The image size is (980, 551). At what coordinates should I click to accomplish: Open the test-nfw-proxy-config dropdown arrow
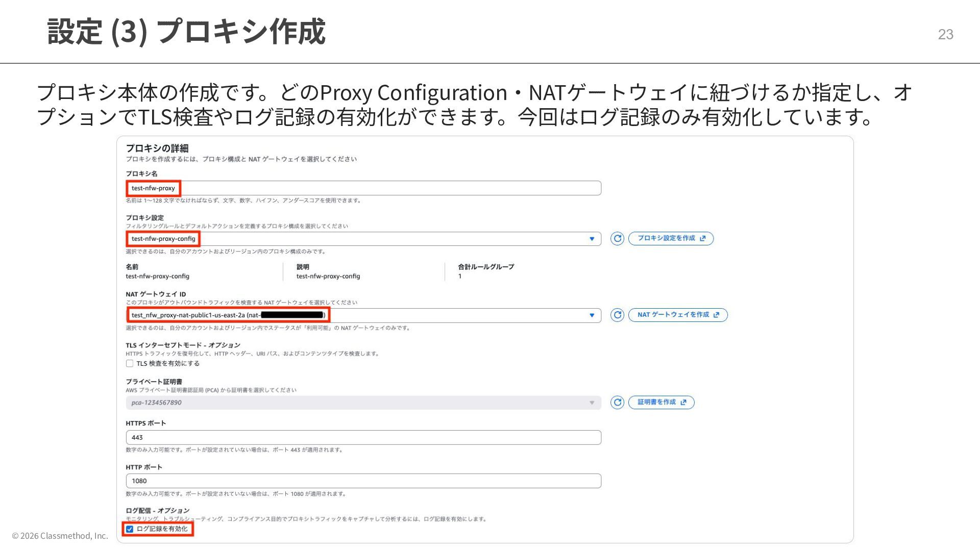point(592,239)
